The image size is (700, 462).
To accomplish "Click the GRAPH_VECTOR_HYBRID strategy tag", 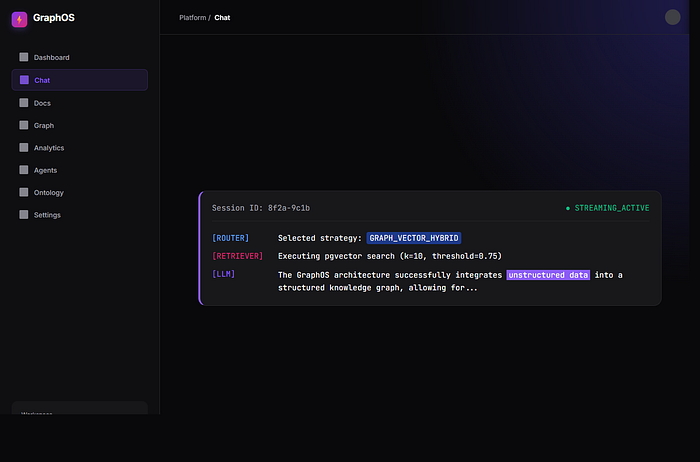I will [414, 238].
